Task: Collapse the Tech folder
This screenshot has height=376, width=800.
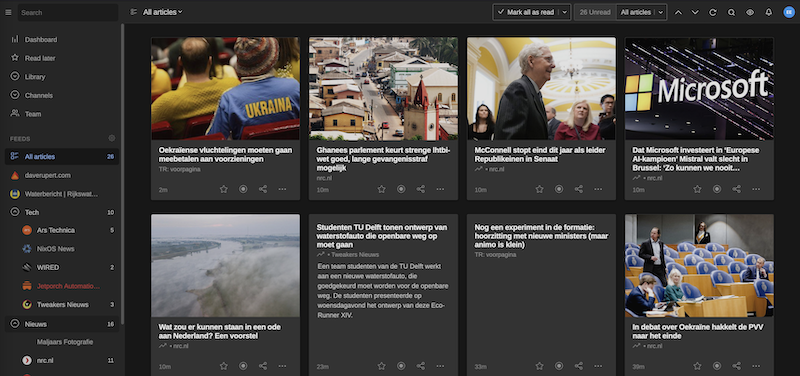Action: tap(15, 212)
